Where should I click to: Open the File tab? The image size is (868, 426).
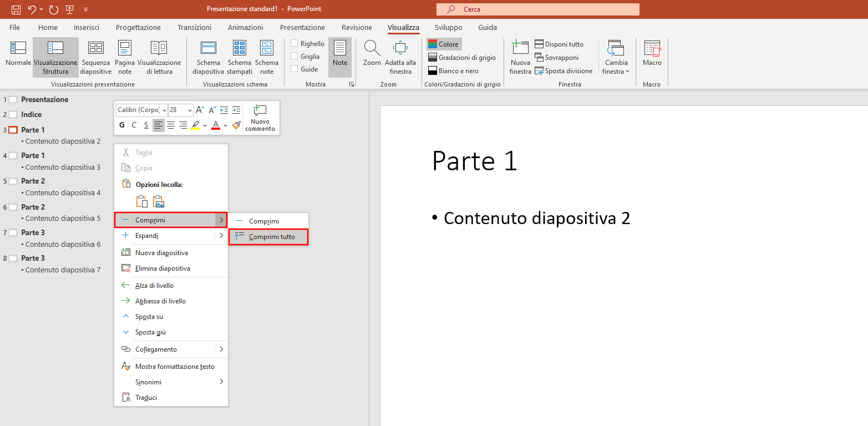(14, 27)
